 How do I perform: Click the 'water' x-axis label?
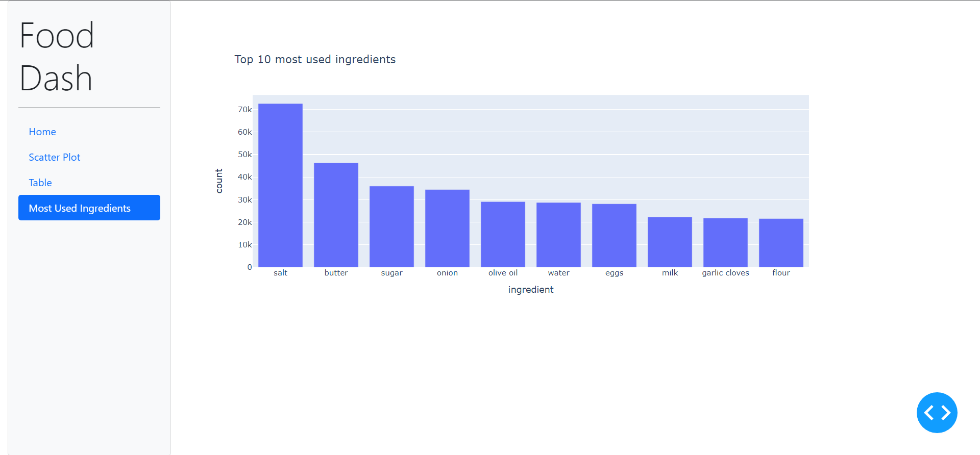pos(558,273)
